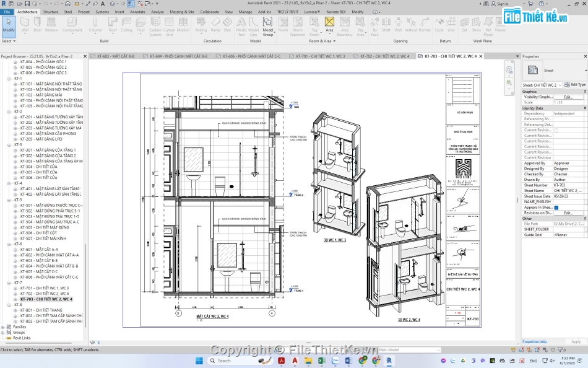The width and height of the screenshot is (588, 368).
Task: Toggle the Current Revision Issued checkbox
Action: [x=556, y=130]
